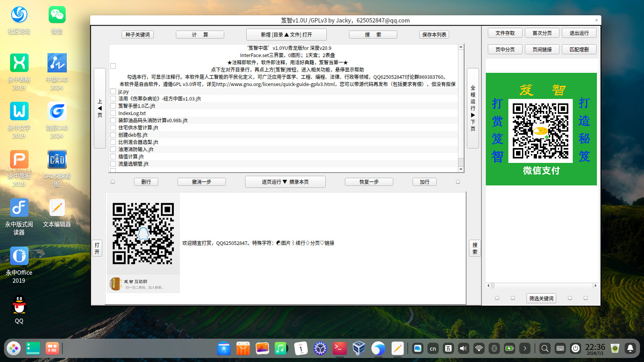644x362 pixels.
Task: Open 永中Office 2019 desktop icon
Action: [19, 265]
